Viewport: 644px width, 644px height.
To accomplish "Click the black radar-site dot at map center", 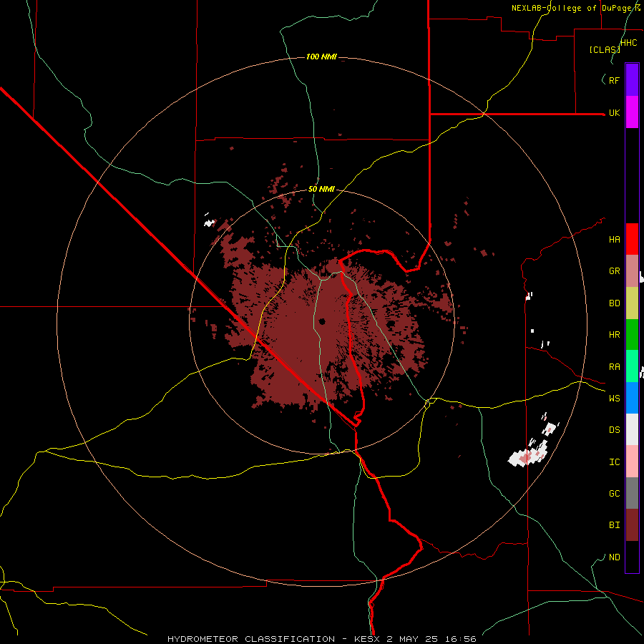I will point(321,321).
